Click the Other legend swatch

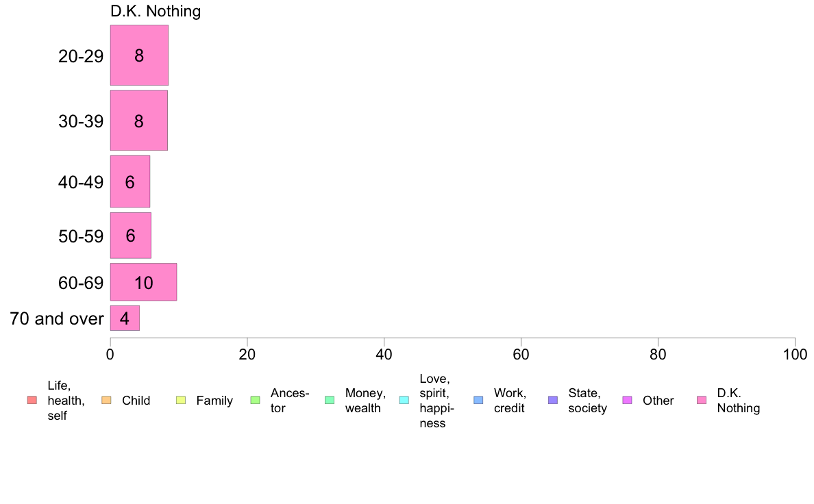coord(627,400)
